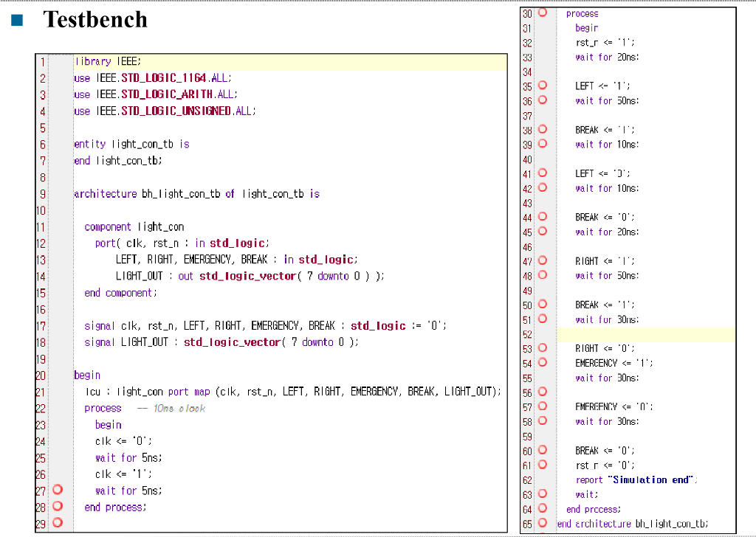Click the 'component light_con' declaration on line 11
Screen dimensions: 756x537
[134, 226]
